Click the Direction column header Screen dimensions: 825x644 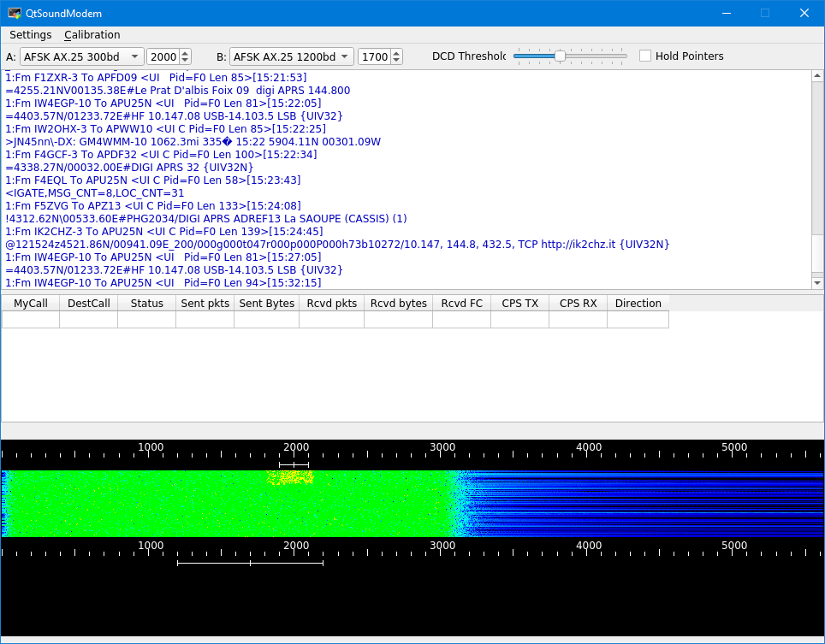638,303
